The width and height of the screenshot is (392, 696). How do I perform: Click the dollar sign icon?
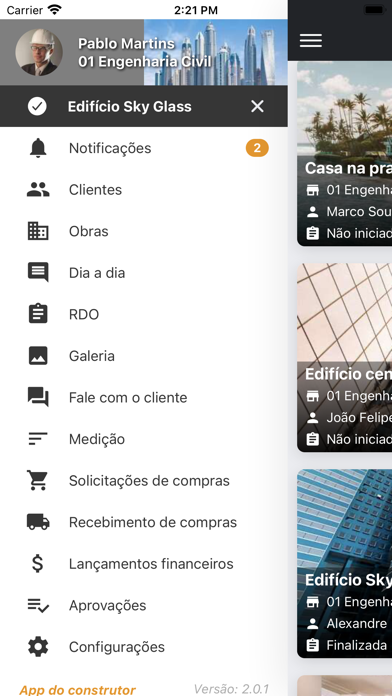(x=38, y=564)
